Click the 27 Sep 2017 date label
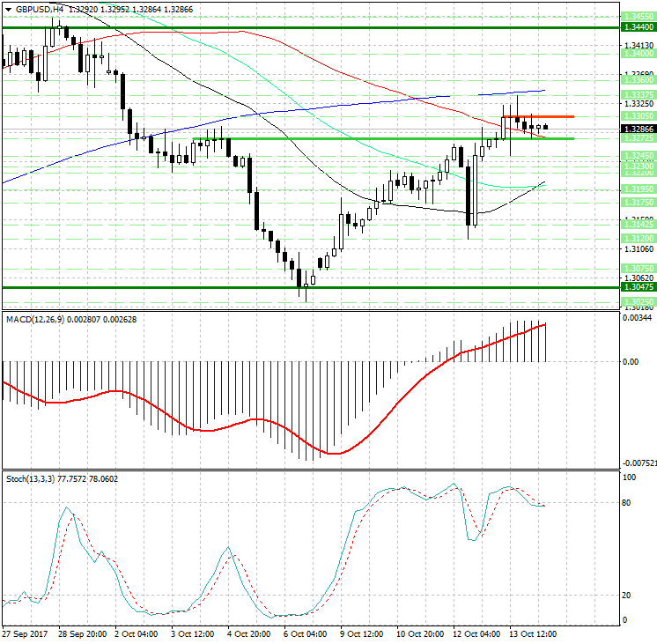This screenshot has height=644, width=657. (x=26, y=634)
